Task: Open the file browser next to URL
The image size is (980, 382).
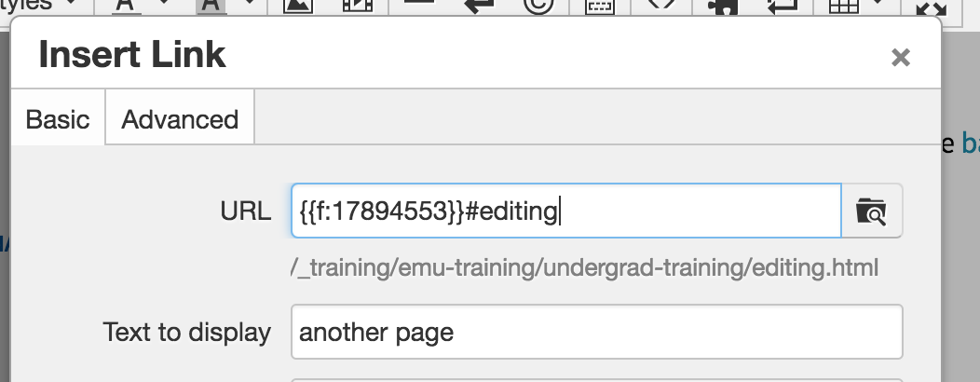Action: click(872, 211)
